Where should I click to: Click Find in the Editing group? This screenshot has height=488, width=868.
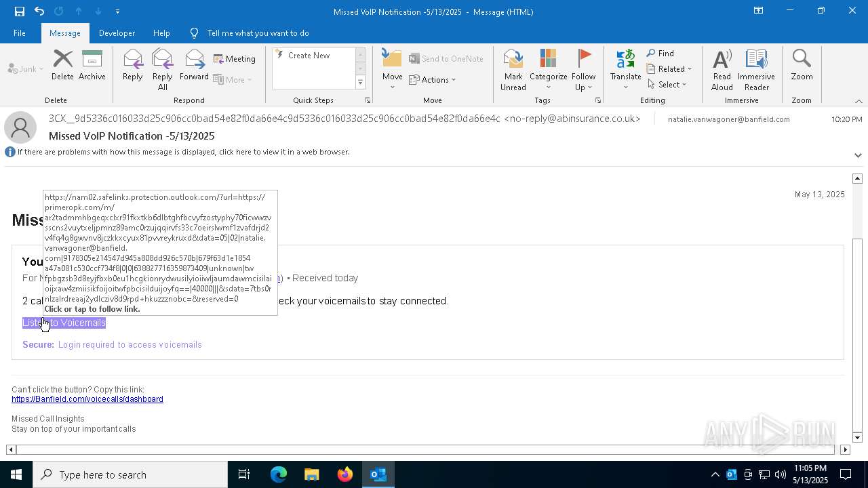click(x=660, y=54)
